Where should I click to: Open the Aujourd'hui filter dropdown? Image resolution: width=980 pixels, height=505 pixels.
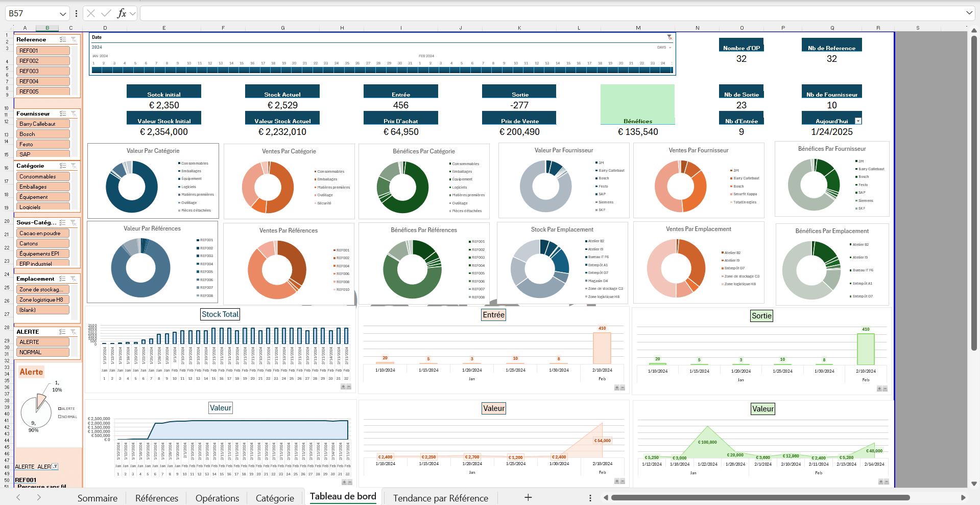click(857, 120)
